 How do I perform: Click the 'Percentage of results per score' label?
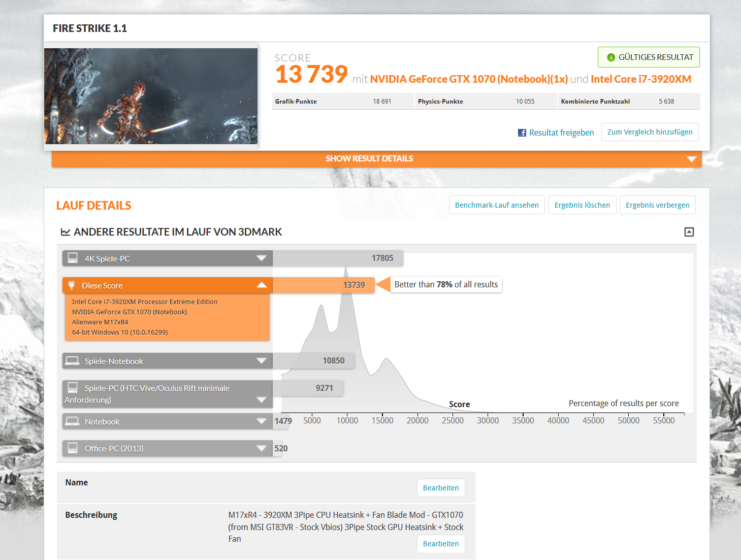[624, 403]
